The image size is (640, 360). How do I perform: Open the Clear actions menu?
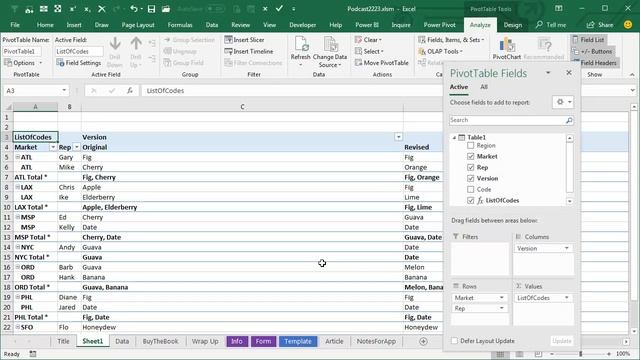pyautogui.click(x=368, y=40)
